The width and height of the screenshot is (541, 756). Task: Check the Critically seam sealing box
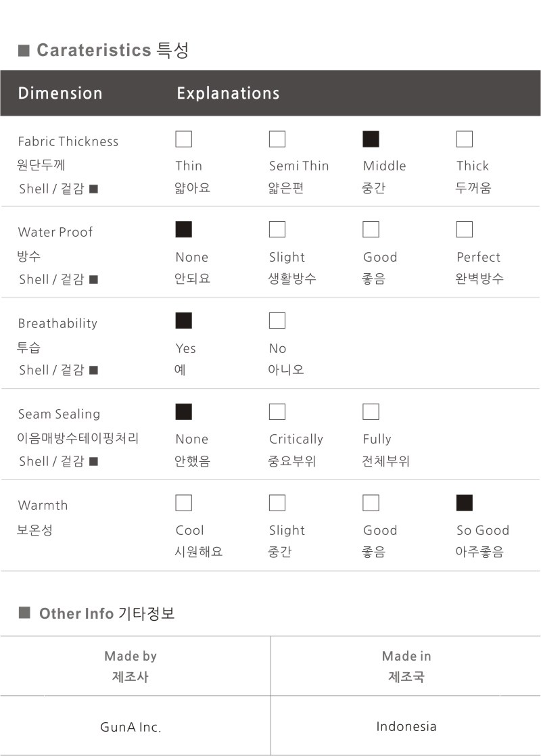tap(277, 412)
